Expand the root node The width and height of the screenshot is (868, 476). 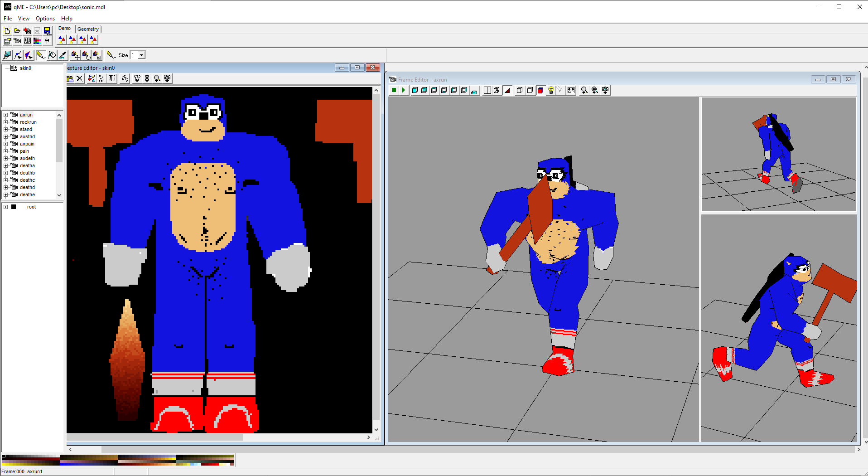click(5, 207)
